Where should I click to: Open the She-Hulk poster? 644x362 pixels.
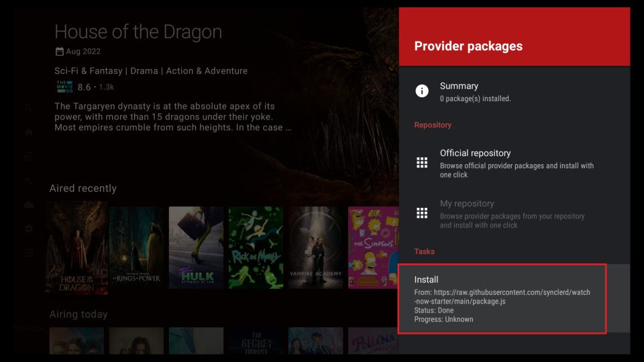click(196, 247)
